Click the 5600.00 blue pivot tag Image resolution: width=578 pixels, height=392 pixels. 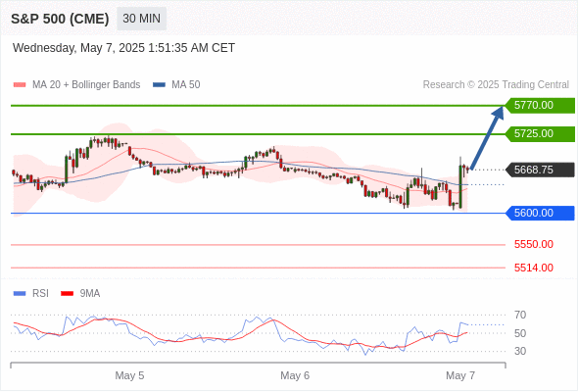click(x=540, y=213)
